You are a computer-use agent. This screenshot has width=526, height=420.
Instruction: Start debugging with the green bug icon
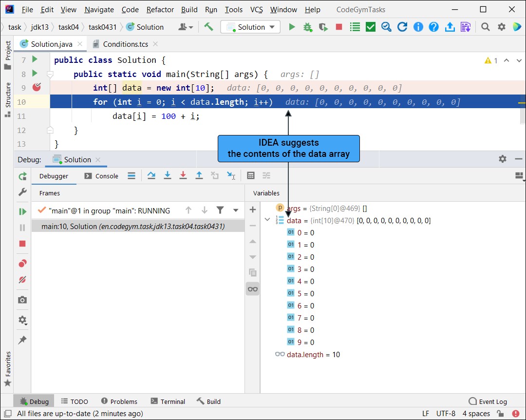pos(307,27)
